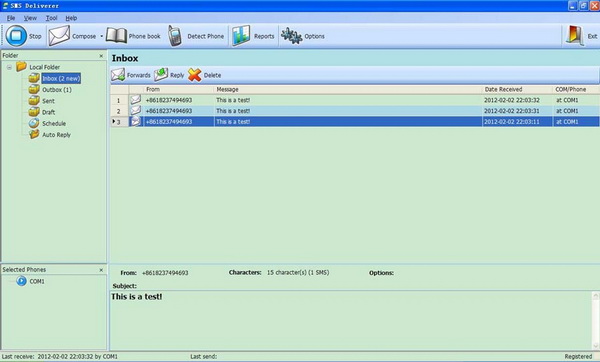This screenshot has width=600, height=362.
Task: Click the Inbox folder icon
Action: click(x=34, y=78)
